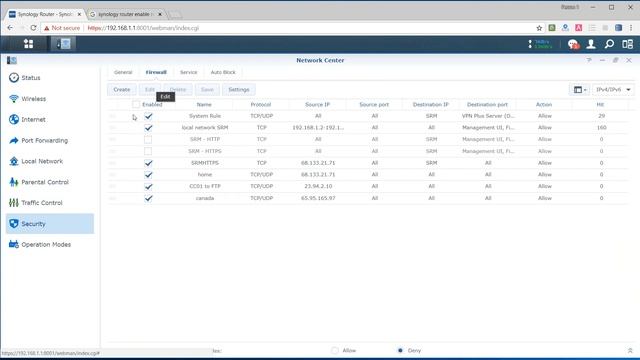Toggle the Enabled header select-all checkbox
The height and width of the screenshot is (360, 640).
coord(136,104)
